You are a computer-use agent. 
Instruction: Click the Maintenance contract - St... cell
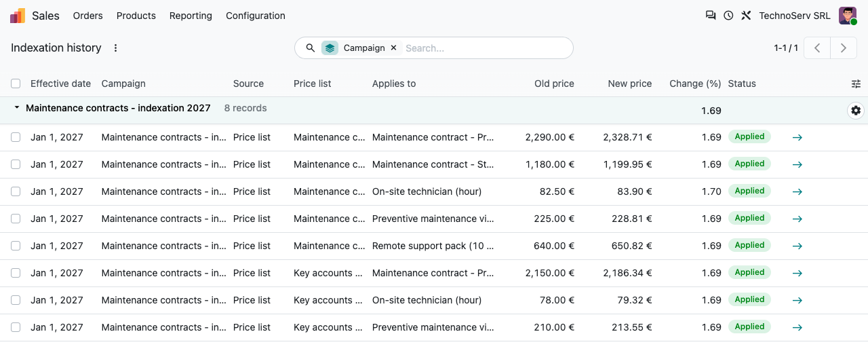[433, 164]
